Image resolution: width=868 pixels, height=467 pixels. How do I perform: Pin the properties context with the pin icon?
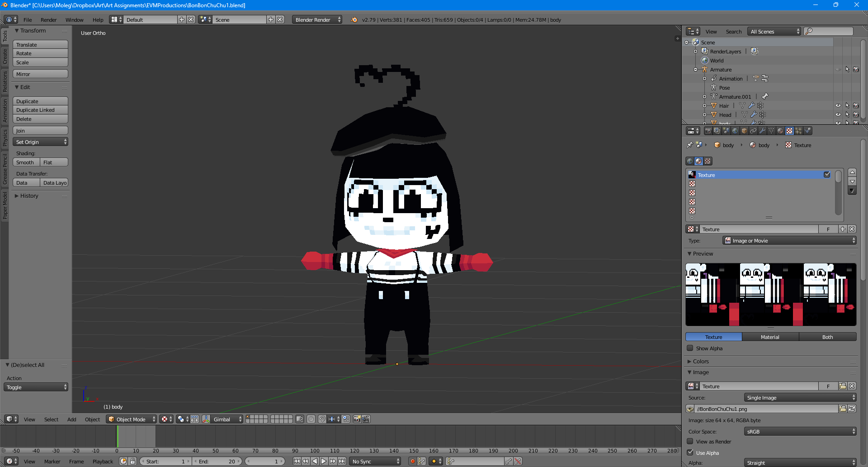[x=689, y=145]
